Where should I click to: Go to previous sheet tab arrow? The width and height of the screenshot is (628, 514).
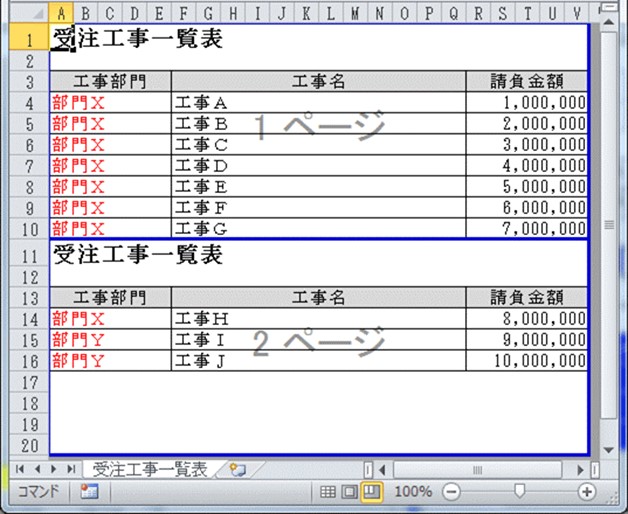(x=38, y=469)
